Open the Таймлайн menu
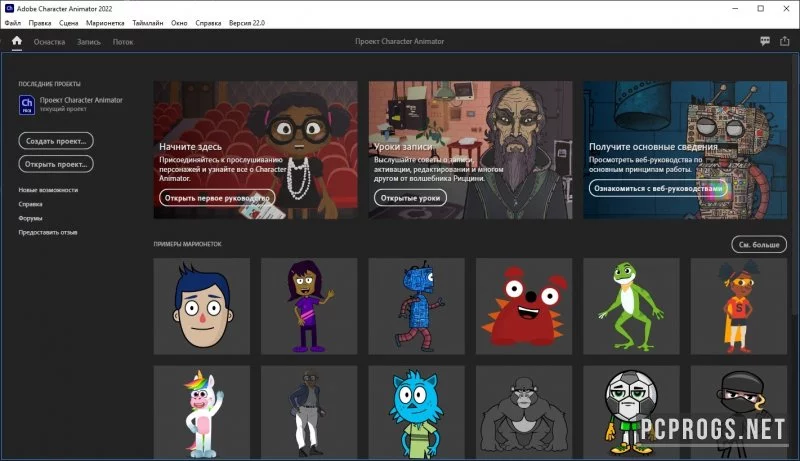 coord(148,23)
